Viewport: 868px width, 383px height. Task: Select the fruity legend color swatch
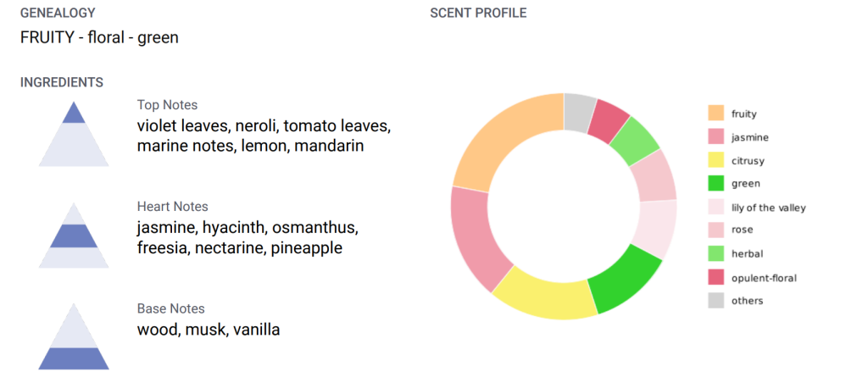(715, 114)
